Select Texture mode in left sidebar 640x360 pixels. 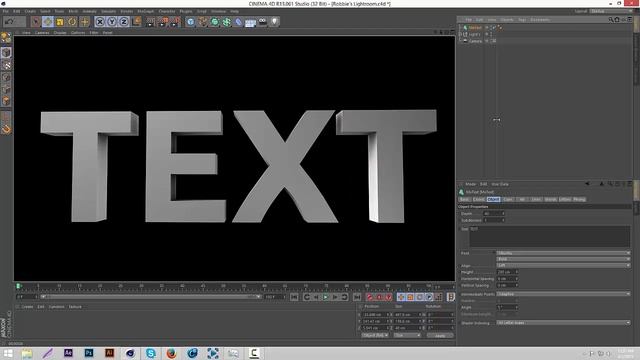(6, 65)
